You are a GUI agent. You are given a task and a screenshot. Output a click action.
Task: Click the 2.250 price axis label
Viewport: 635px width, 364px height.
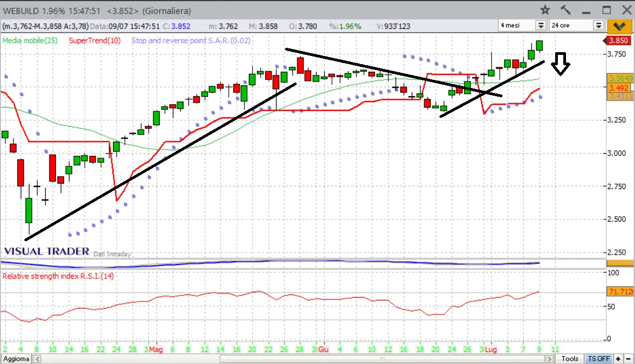point(617,252)
